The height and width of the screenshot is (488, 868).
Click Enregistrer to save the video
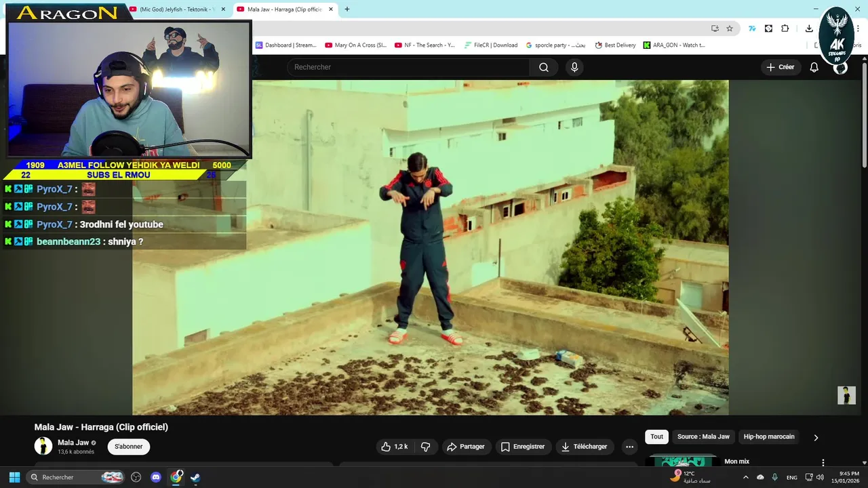523,447
